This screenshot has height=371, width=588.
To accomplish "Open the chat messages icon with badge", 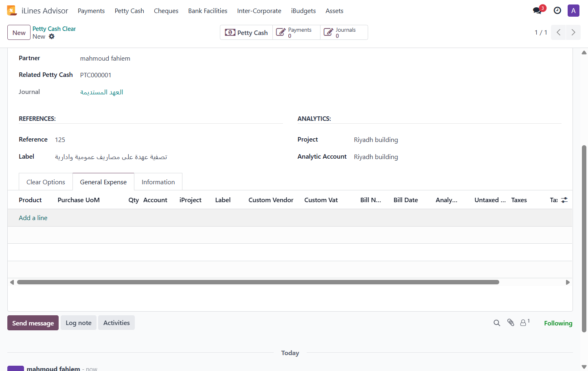I will point(539,10).
